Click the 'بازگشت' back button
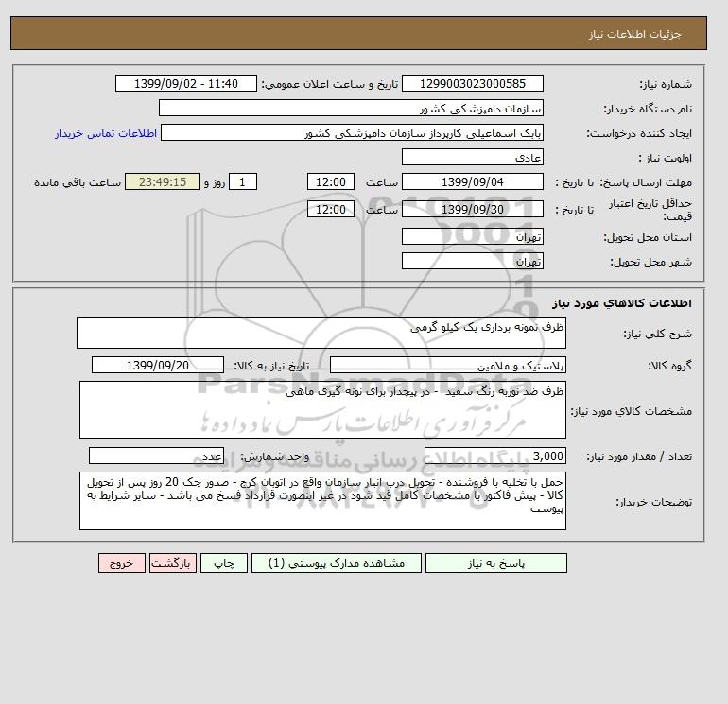 click(173, 563)
